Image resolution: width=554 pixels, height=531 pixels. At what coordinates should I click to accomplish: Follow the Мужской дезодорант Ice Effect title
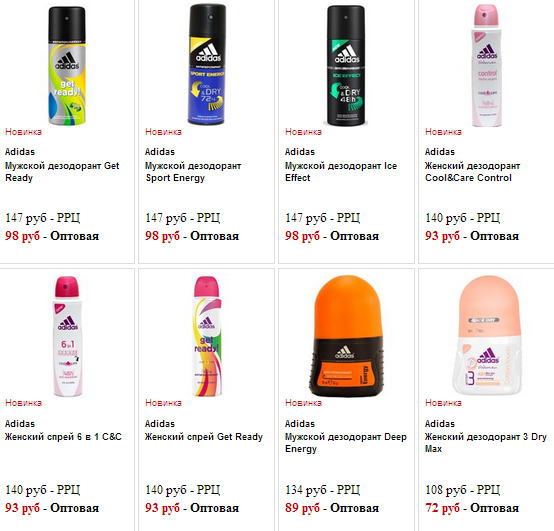(341, 172)
